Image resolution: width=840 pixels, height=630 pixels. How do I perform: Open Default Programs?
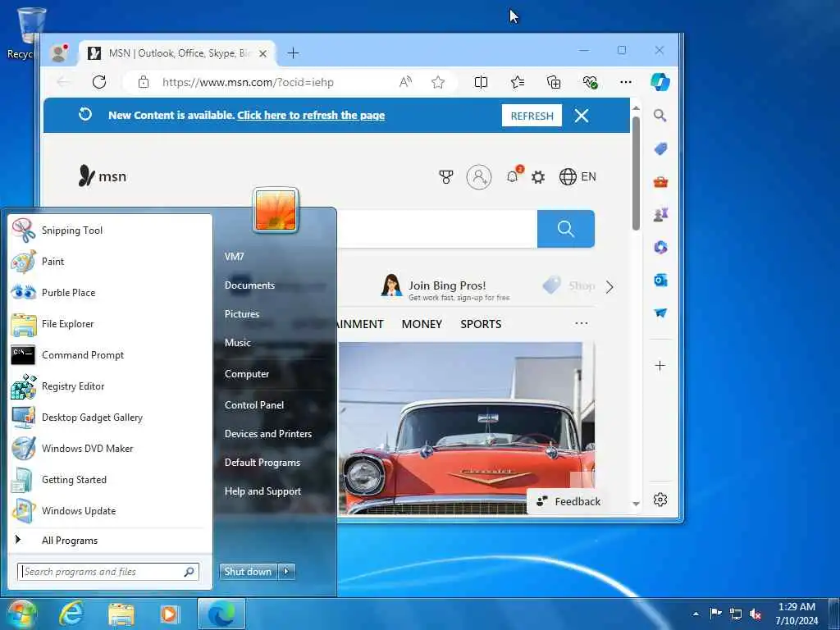pos(262,463)
